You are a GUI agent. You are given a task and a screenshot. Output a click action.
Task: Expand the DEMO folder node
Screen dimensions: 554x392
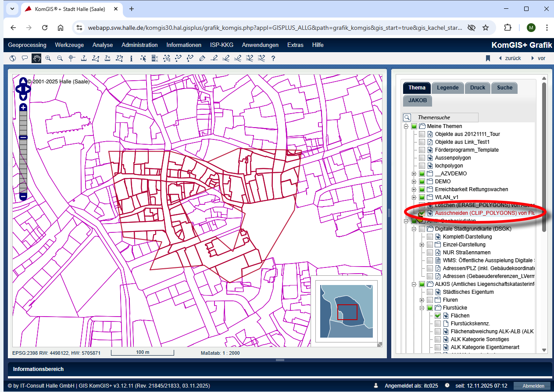[x=414, y=182]
